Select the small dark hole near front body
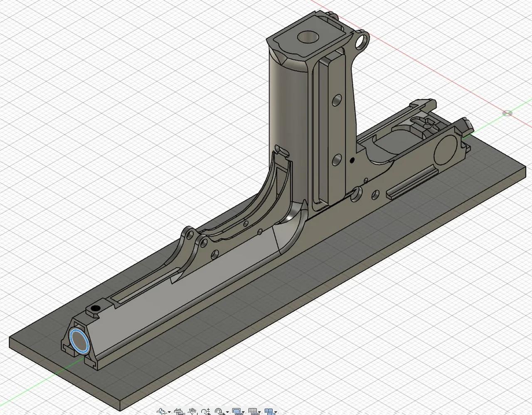This screenshot has height=415, width=532. pos(96,308)
